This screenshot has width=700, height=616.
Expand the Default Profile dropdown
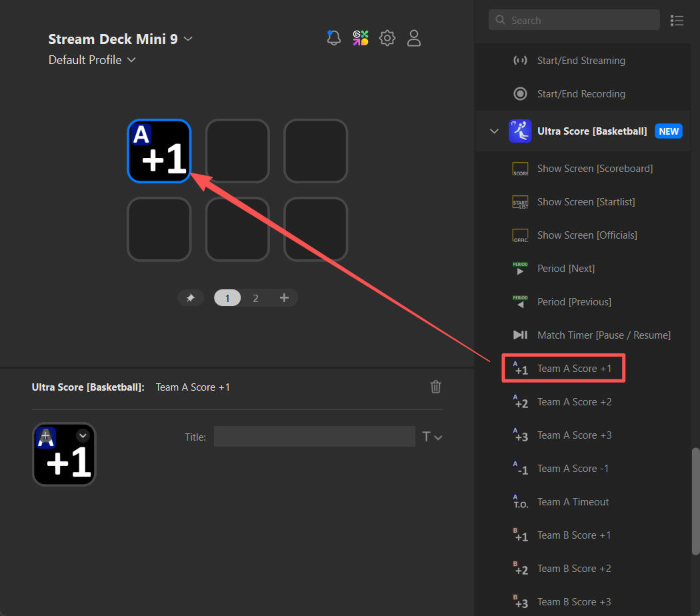click(x=131, y=60)
